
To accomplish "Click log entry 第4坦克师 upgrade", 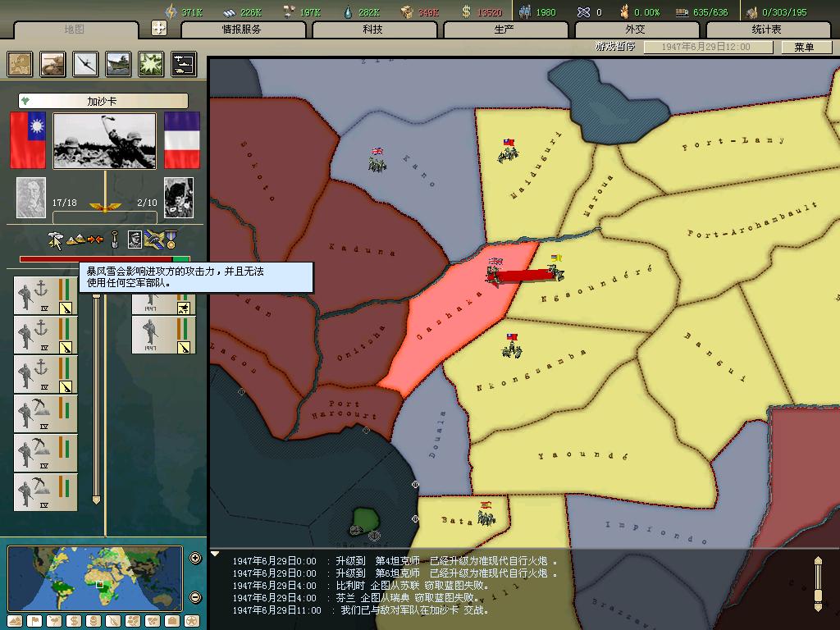I will (395, 561).
